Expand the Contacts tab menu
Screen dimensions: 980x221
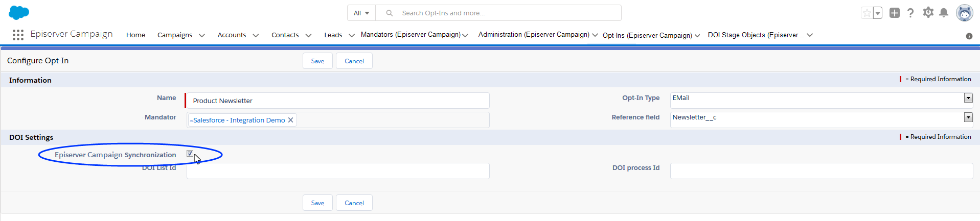[x=308, y=35]
